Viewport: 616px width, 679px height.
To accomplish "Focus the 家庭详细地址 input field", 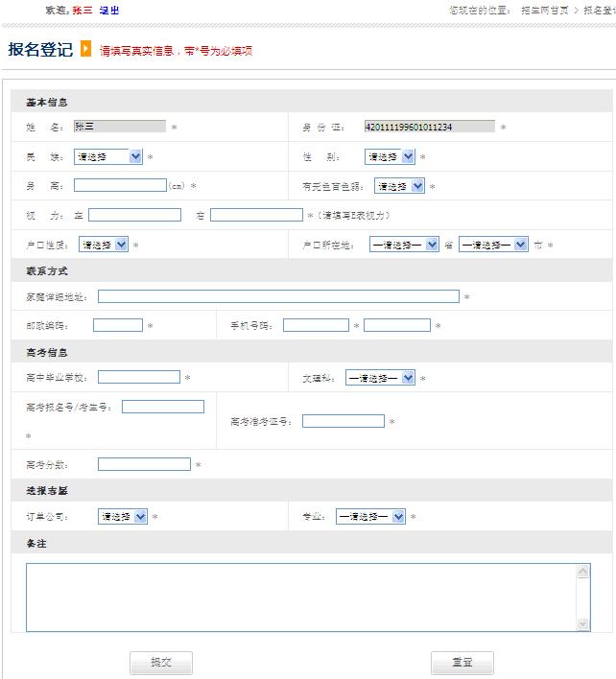I will (278, 296).
